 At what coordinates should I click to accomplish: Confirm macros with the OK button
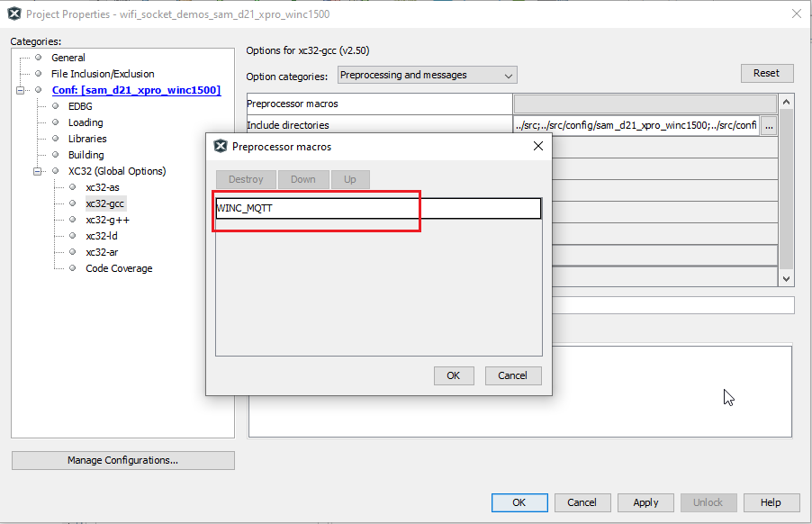click(x=454, y=375)
